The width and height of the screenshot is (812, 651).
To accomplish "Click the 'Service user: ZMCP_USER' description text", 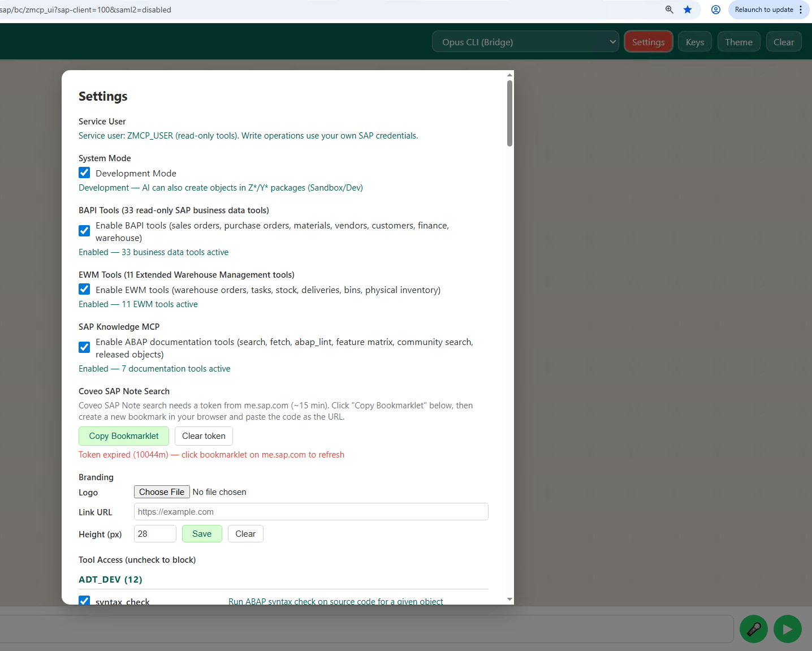I will click(x=248, y=136).
